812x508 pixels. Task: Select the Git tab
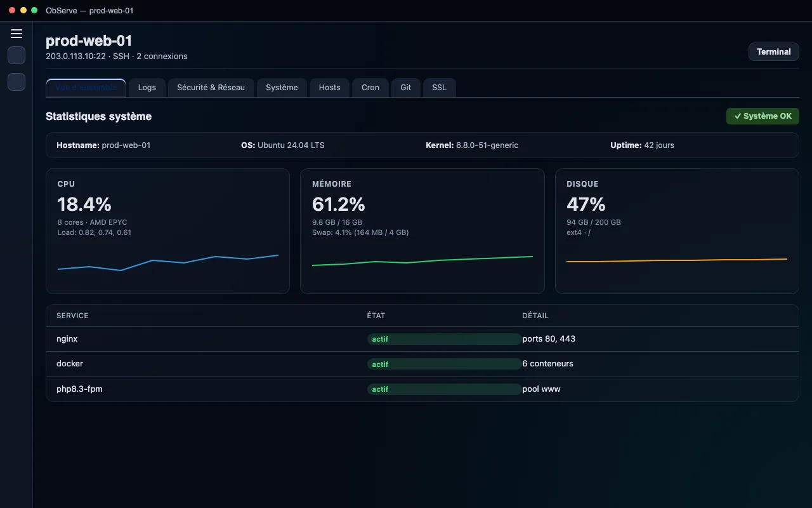(406, 88)
